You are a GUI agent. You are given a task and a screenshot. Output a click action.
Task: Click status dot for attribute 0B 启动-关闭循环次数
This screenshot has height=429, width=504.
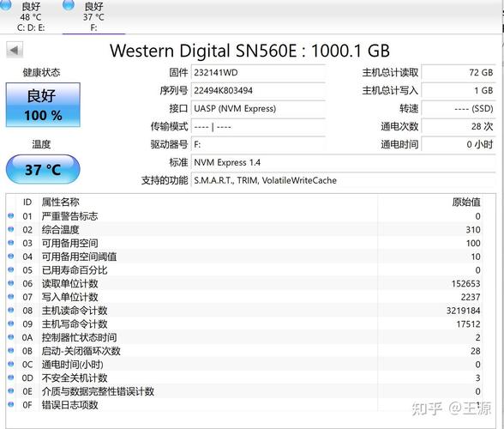click(x=11, y=350)
